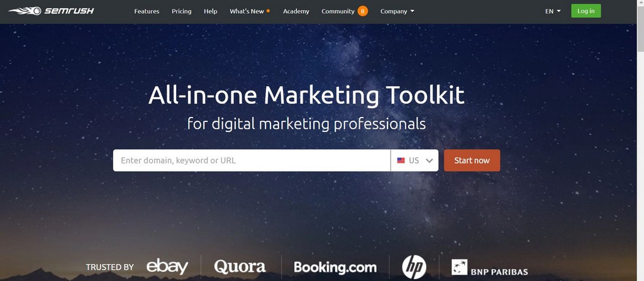The image size is (644, 281).
Task: Expand the Company dropdown menu
Action: coord(397,11)
